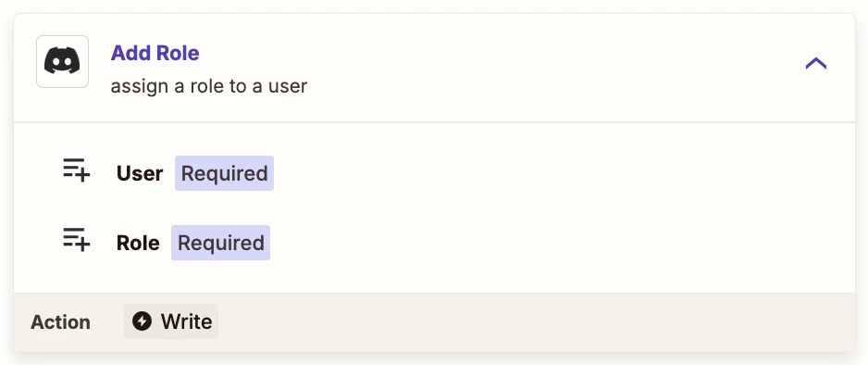Click the 'assign a role to a user' description
This screenshot has height=365, width=868.
pyautogui.click(x=209, y=86)
